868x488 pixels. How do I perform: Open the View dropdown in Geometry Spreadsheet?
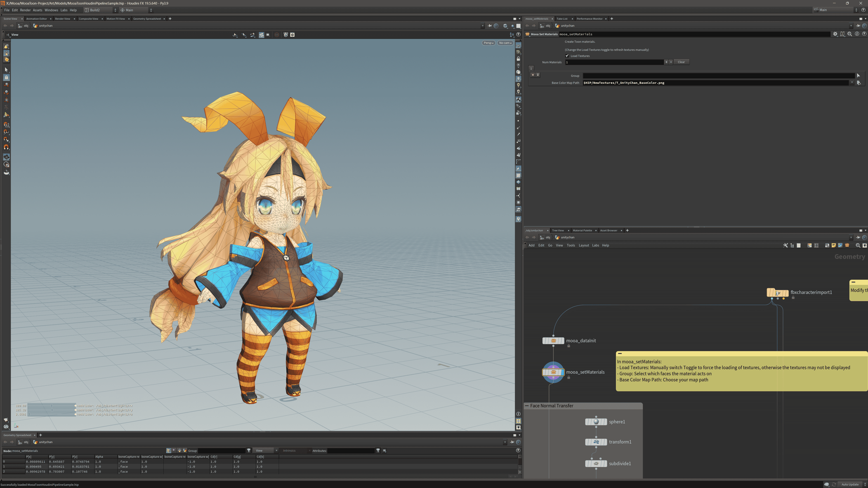[266, 451]
